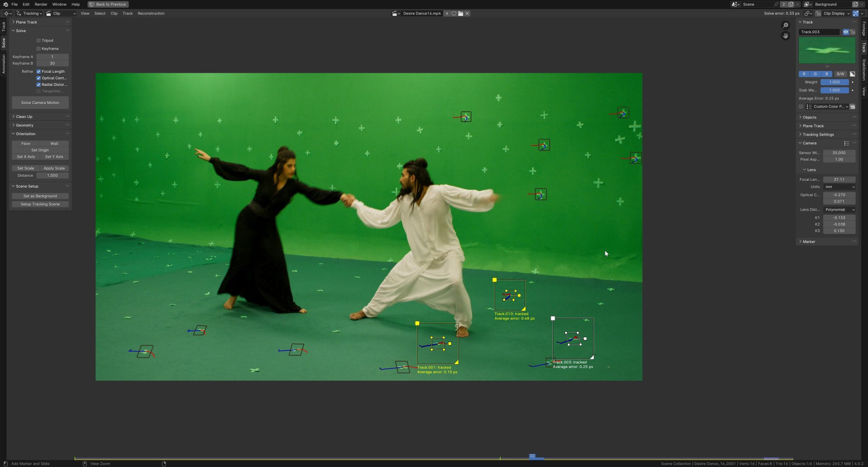Click the Solve Camera Motion button

point(40,103)
